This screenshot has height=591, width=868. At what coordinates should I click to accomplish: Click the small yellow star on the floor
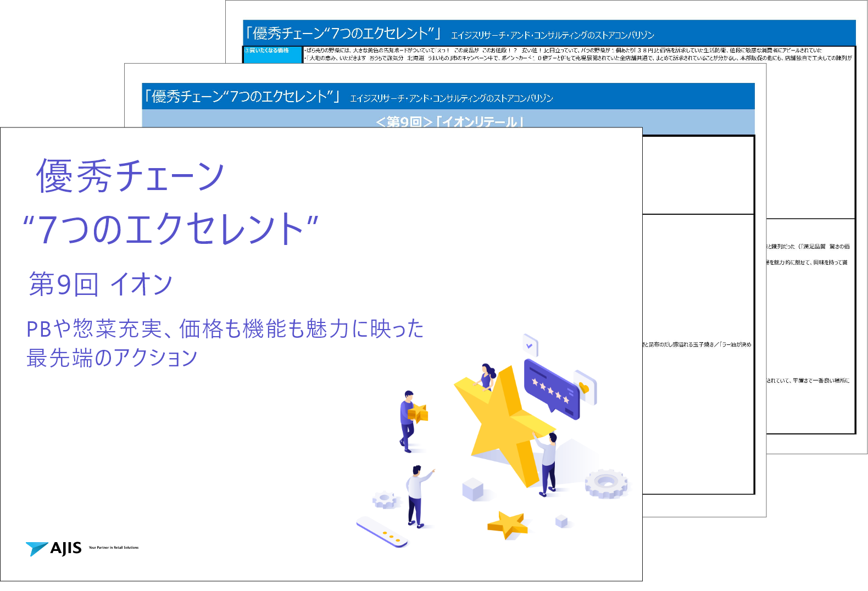[508, 525]
